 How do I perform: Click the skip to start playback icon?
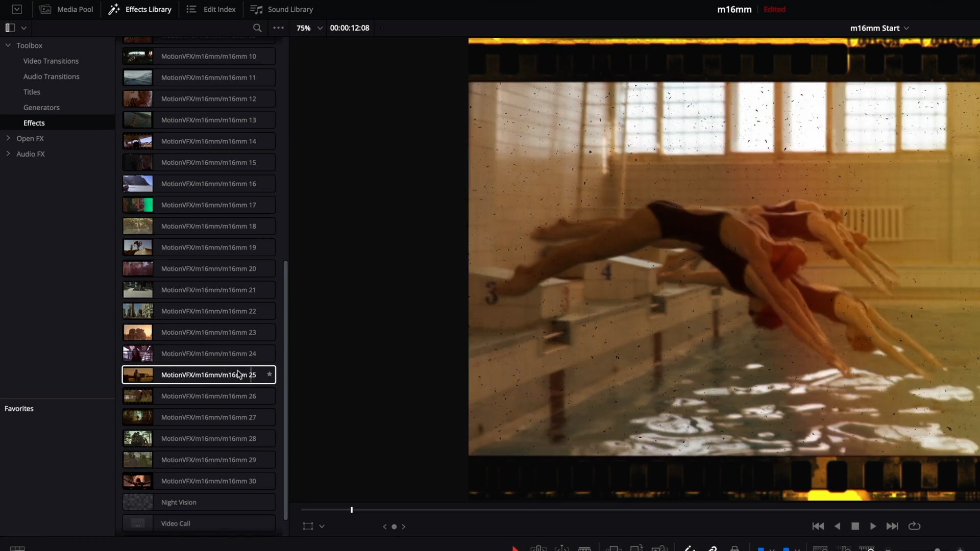point(818,526)
